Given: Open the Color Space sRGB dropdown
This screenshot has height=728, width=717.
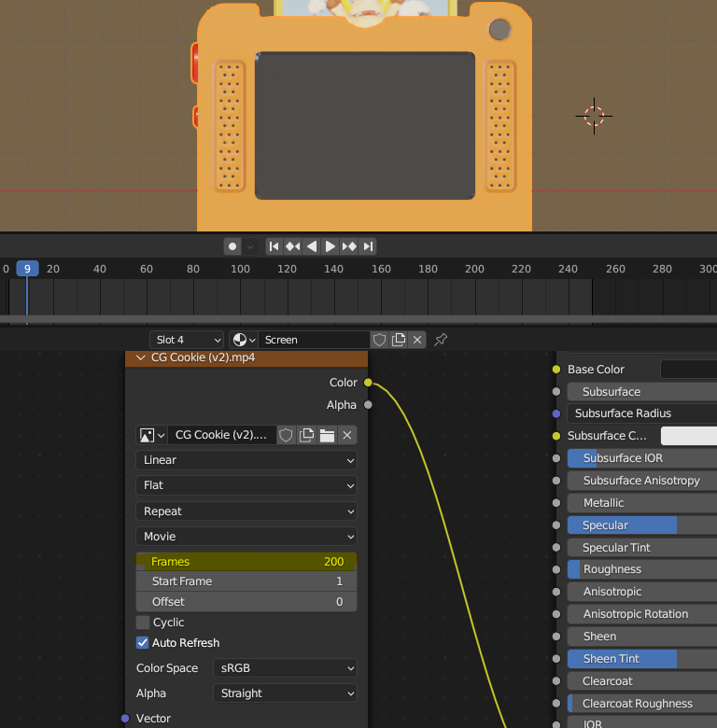Looking at the screenshot, I should click(x=285, y=668).
